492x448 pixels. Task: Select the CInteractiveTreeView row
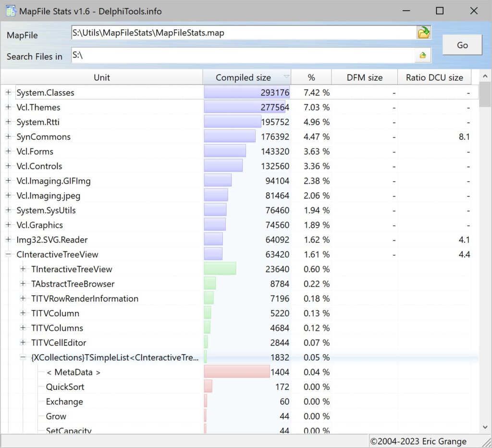[x=239, y=254]
